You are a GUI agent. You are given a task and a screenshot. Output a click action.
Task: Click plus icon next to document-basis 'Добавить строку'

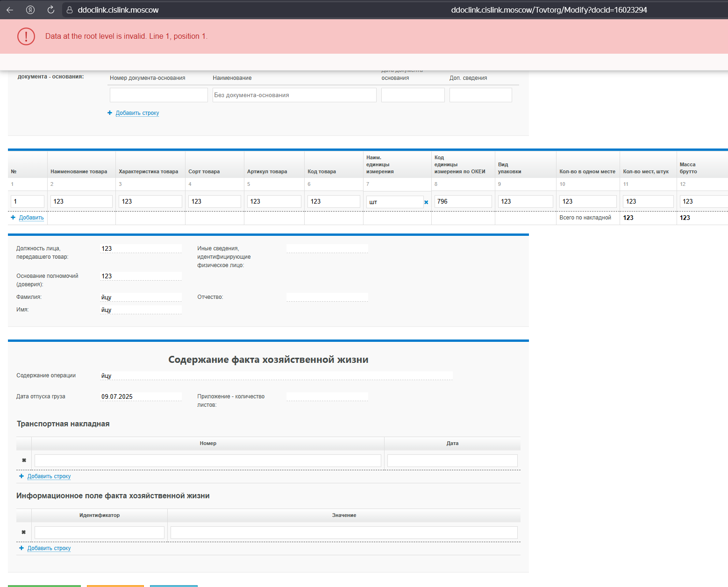[110, 113]
